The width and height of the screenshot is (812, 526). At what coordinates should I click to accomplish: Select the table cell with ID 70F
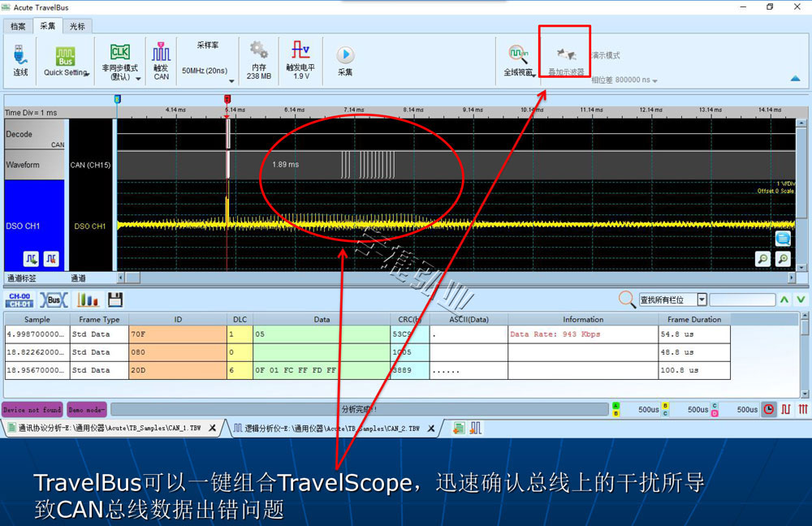click(x=178, y=334)
